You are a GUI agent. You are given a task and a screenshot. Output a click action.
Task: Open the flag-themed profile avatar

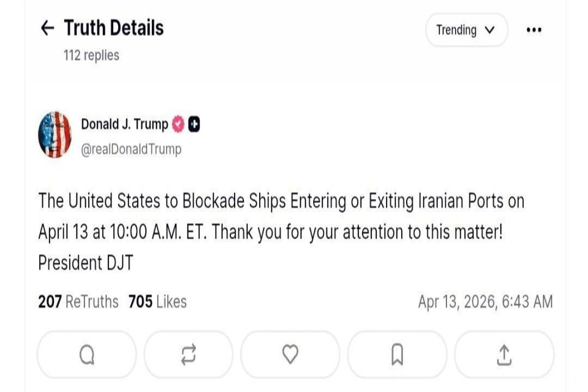(x=55, y=135)
